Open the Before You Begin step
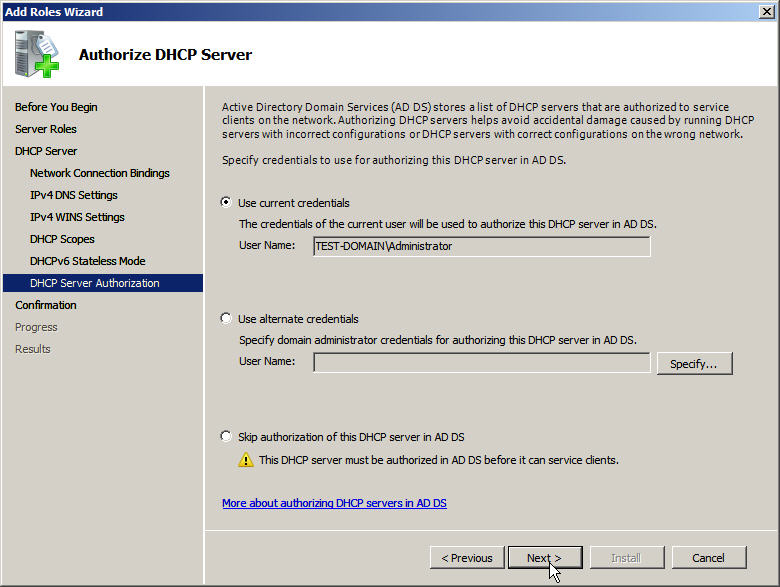780x587 pixels. coord(56,107)
